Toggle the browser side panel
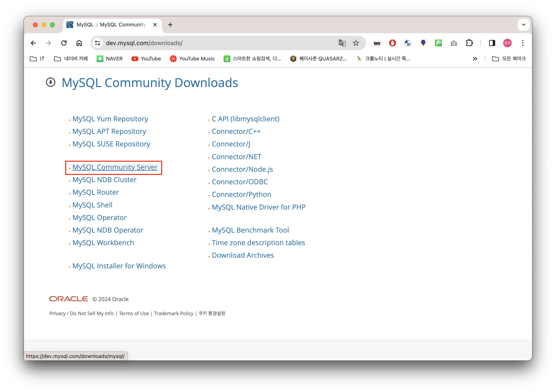 click(492, 43)
